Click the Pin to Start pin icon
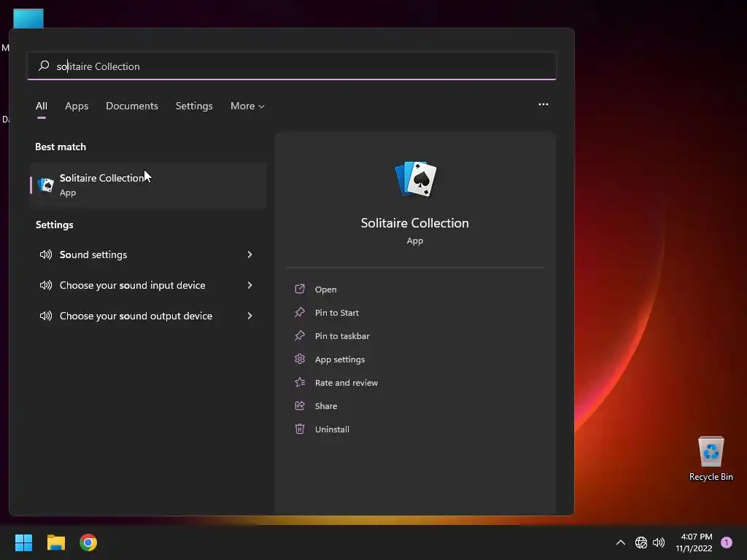747x560 pixels. tap(300, 312)
